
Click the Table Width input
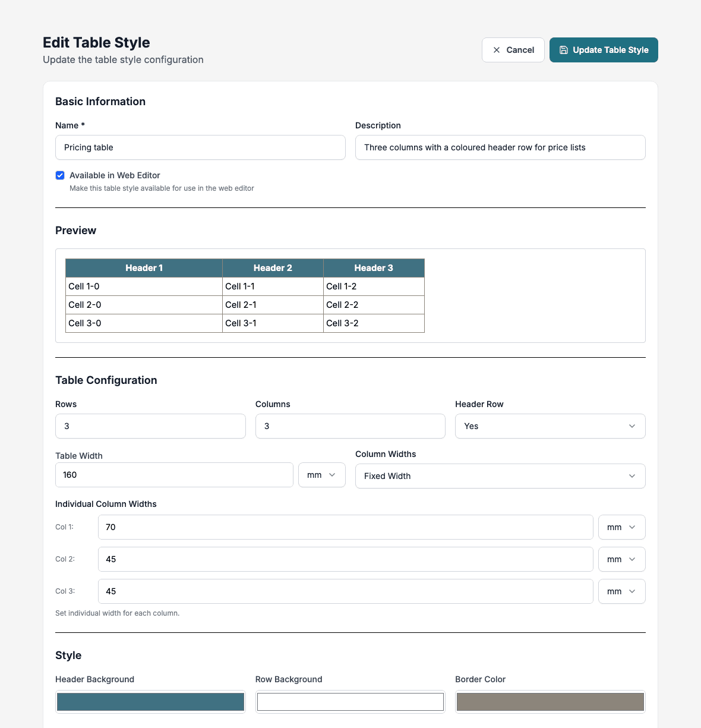[174, 475]
